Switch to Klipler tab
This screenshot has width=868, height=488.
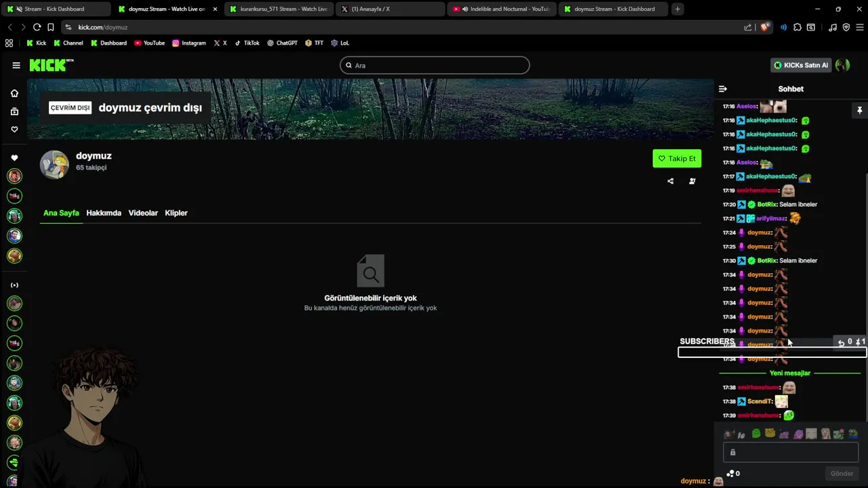[x=176, y=213]
